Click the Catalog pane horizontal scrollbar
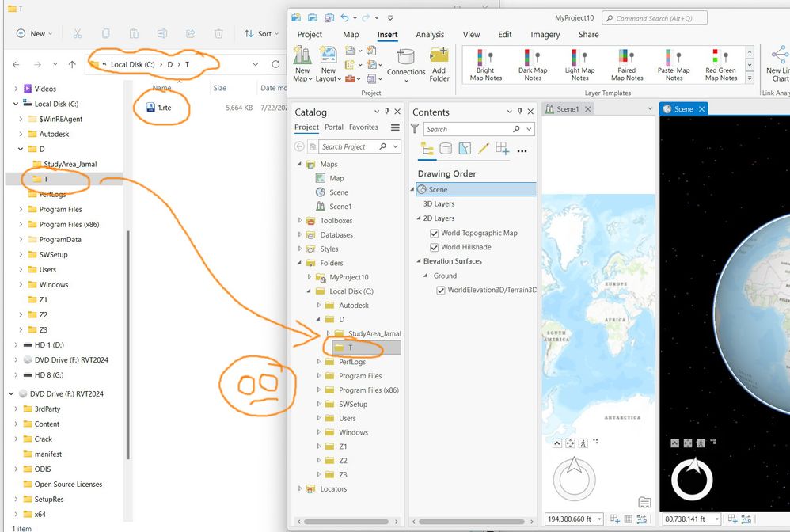The image size is (790, 532). coord(346,522)
